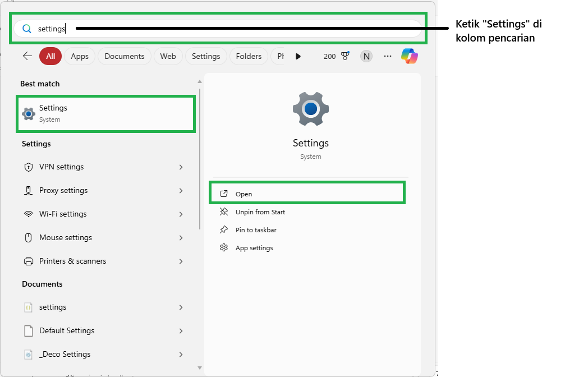The height and width of the screenshot is (377, 588).
Task: Expand Wi-Fi settings chevron
Action: (x=181, y=214)
